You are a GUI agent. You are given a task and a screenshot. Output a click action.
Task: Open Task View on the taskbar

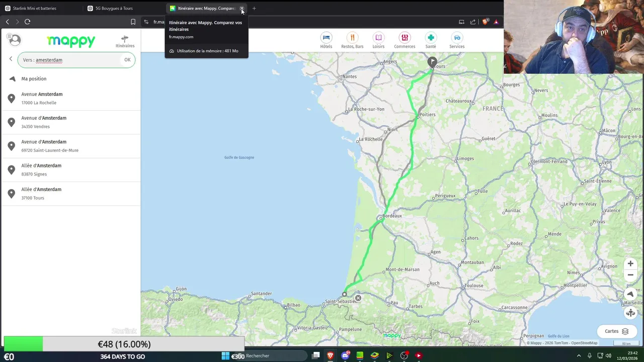(315, 355)
